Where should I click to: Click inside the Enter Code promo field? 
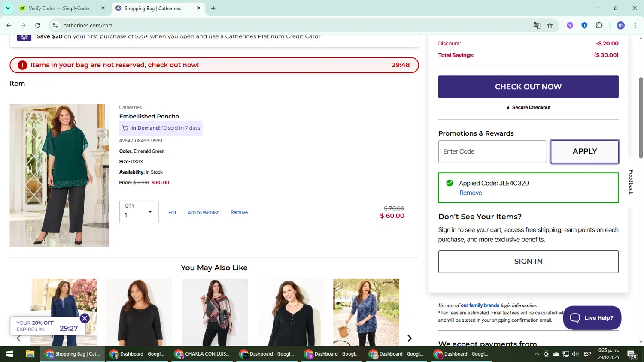pos(492,151)
